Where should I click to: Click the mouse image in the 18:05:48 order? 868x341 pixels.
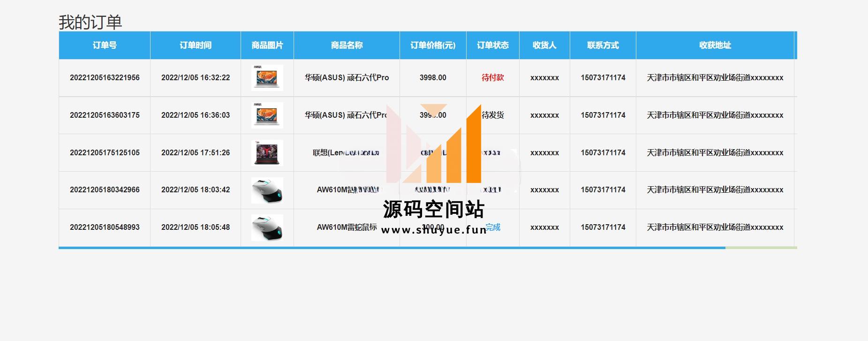(x=267, y=227)
